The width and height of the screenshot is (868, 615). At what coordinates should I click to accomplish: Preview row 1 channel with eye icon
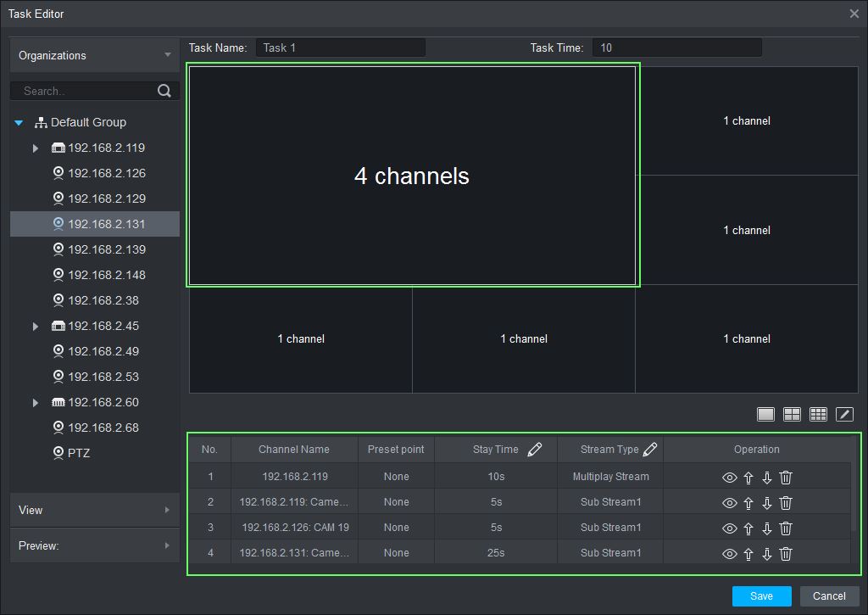pyautogui.click(x=730, y=477)
